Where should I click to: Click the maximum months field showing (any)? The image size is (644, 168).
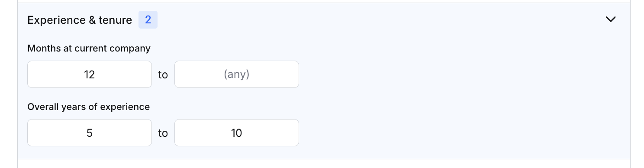[237, 74]
